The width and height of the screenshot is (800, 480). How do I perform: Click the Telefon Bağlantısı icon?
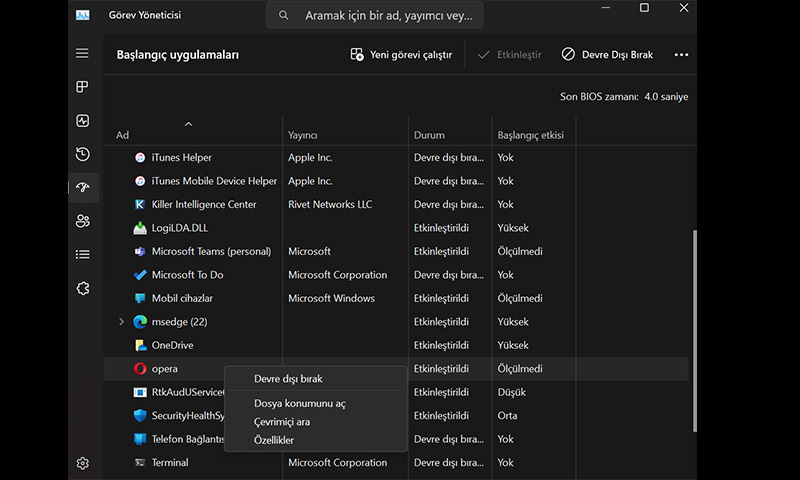[x=140, y=439]
